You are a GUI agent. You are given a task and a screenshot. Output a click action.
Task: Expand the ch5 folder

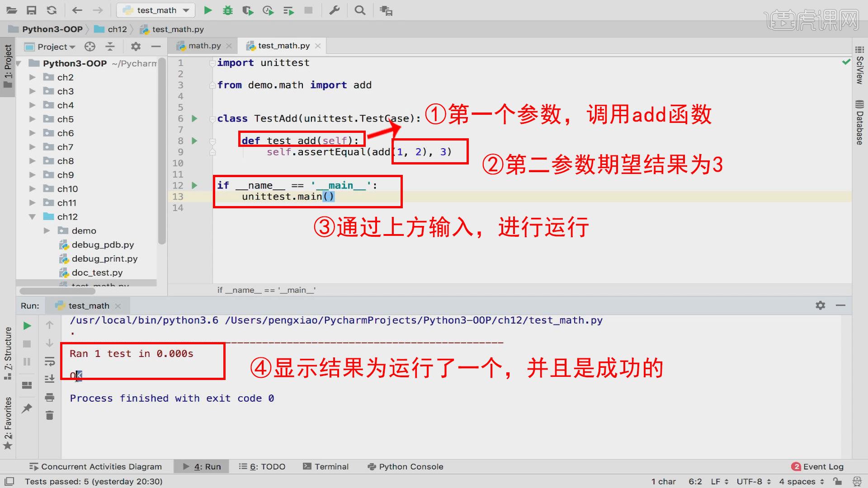[x=32, y=119]
